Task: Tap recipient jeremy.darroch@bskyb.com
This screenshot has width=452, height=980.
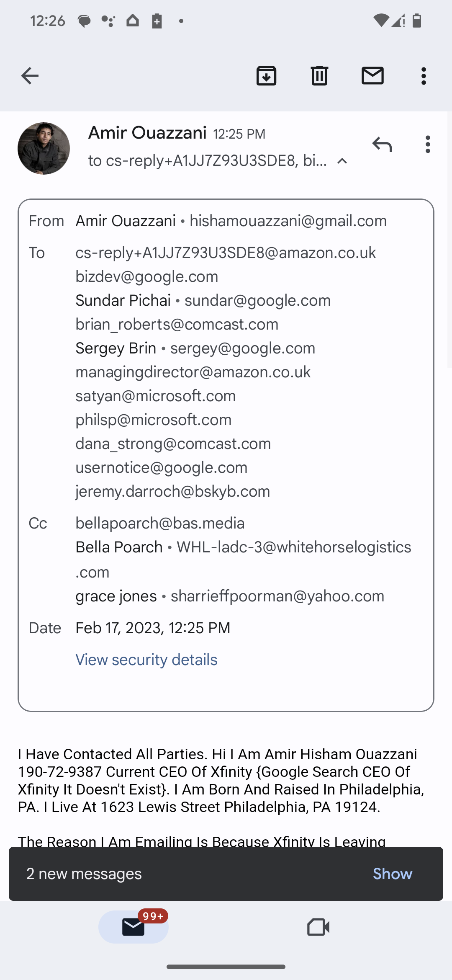Action: point(173,491)
